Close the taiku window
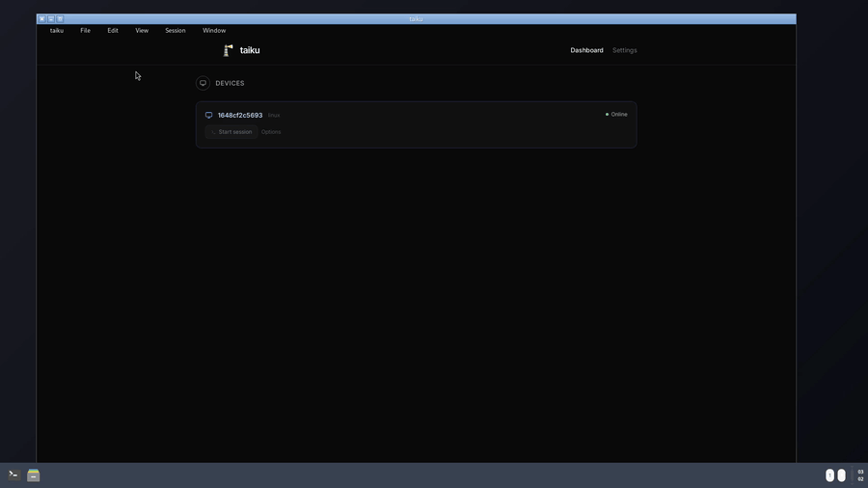Viewport: 868px width, 488px height. click(x=42, y=19)
